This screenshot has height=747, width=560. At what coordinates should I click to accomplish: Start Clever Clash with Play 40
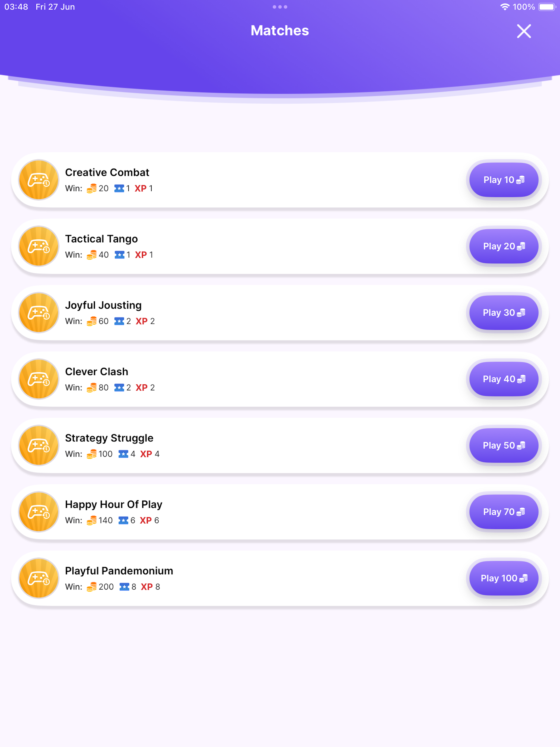pyautogui.click(x=504, y=379)
